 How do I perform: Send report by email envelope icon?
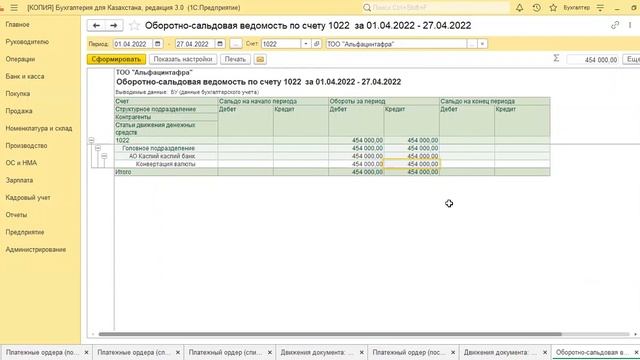click(x=260, y=59)
